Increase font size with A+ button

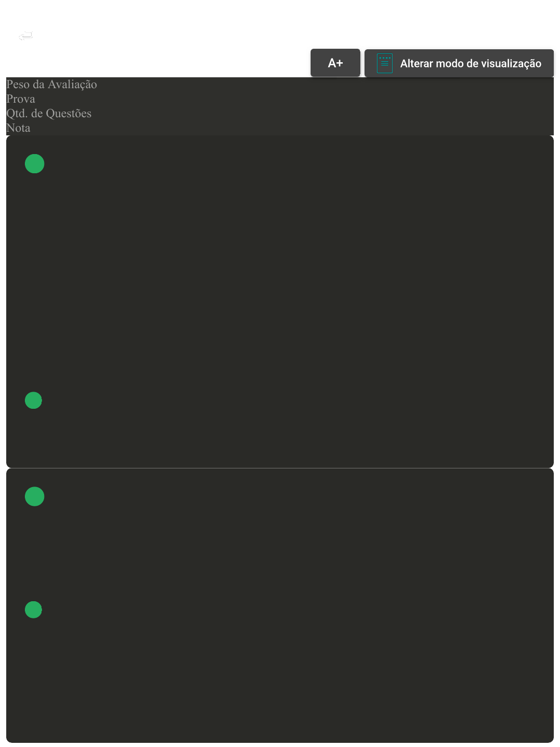click(335, 63)
